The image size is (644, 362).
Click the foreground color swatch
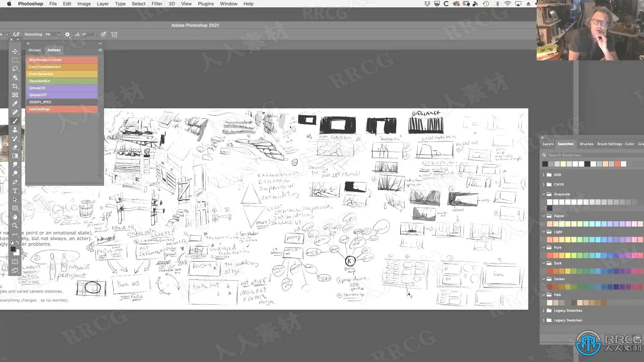(x=13, y=249)
